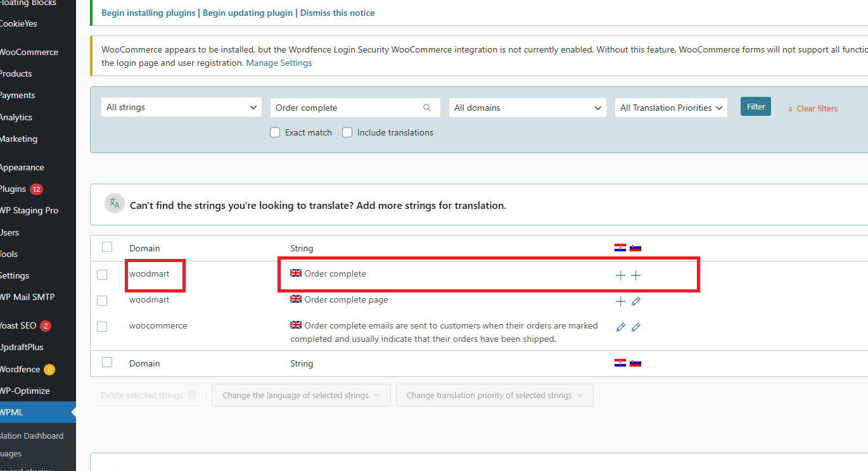Check the box for the "Order complete page" row
868x471 pixels.
pyautogui.click(x=102, y=301)
